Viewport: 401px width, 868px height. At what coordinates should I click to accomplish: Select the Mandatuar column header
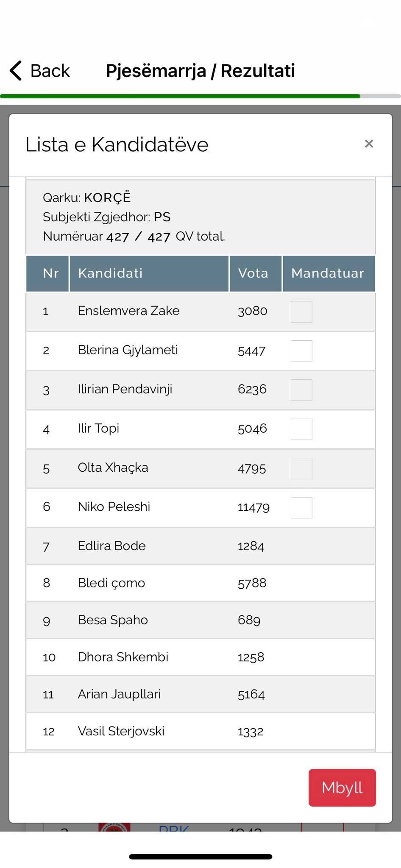tap(328, 273)
